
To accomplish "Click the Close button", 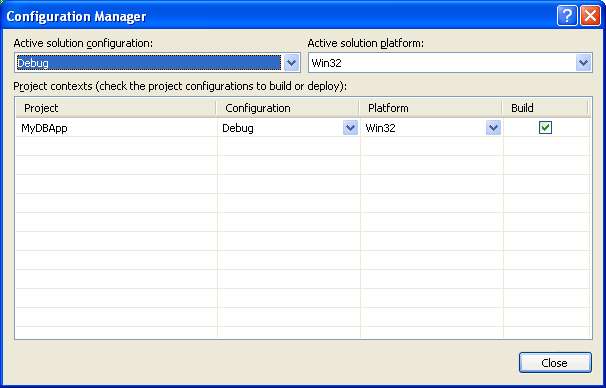I will click(x=555, y=362).
